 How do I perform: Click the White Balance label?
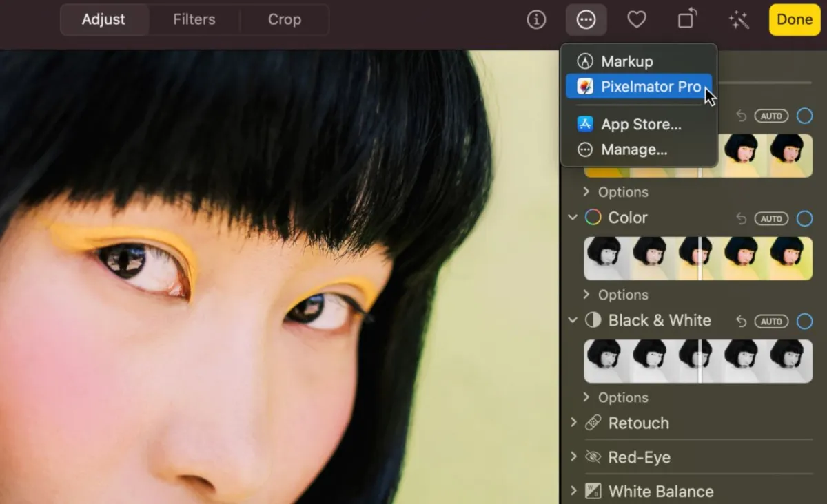point(661,491)
